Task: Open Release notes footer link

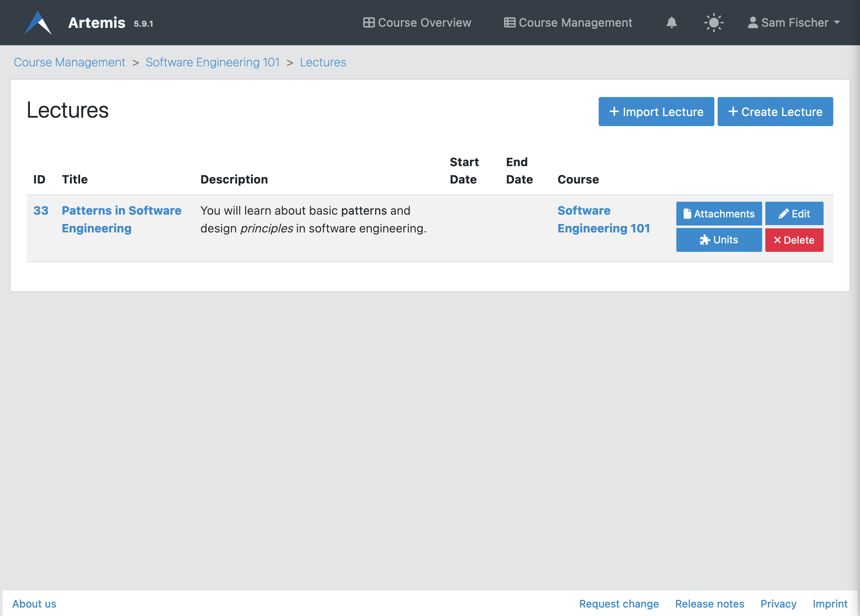Action: coord(710,603)
